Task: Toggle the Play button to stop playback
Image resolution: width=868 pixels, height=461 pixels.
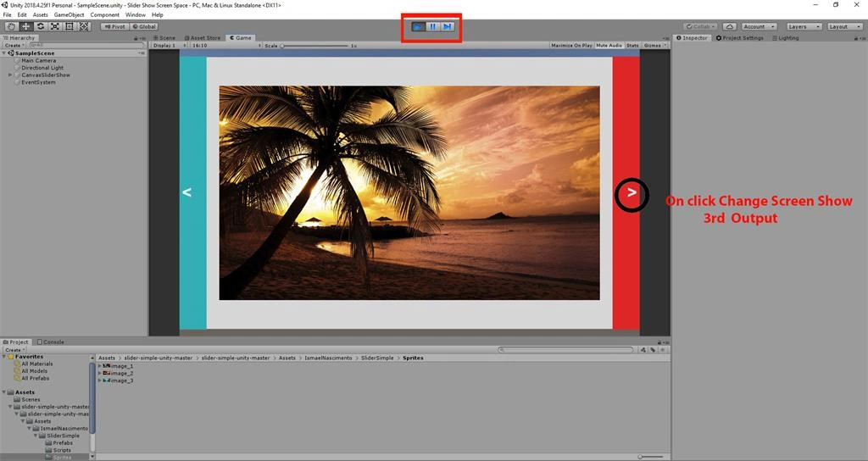Action: coord(419,26)
